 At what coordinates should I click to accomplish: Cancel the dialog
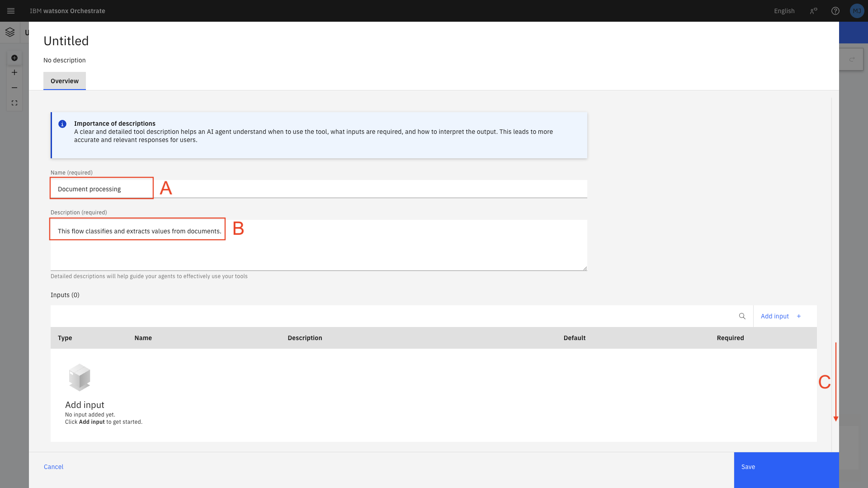tap(53, 467)
